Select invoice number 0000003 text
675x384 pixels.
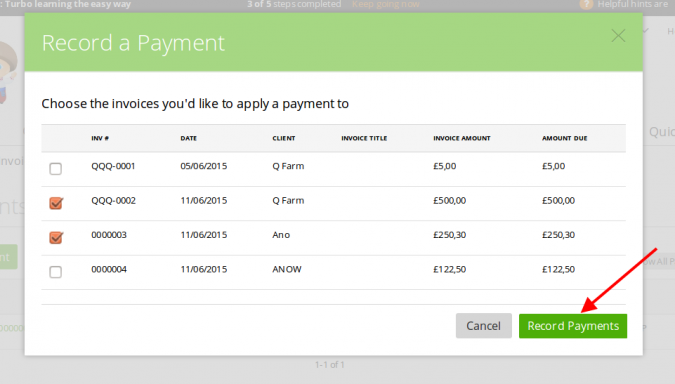[x=109, y=235]
